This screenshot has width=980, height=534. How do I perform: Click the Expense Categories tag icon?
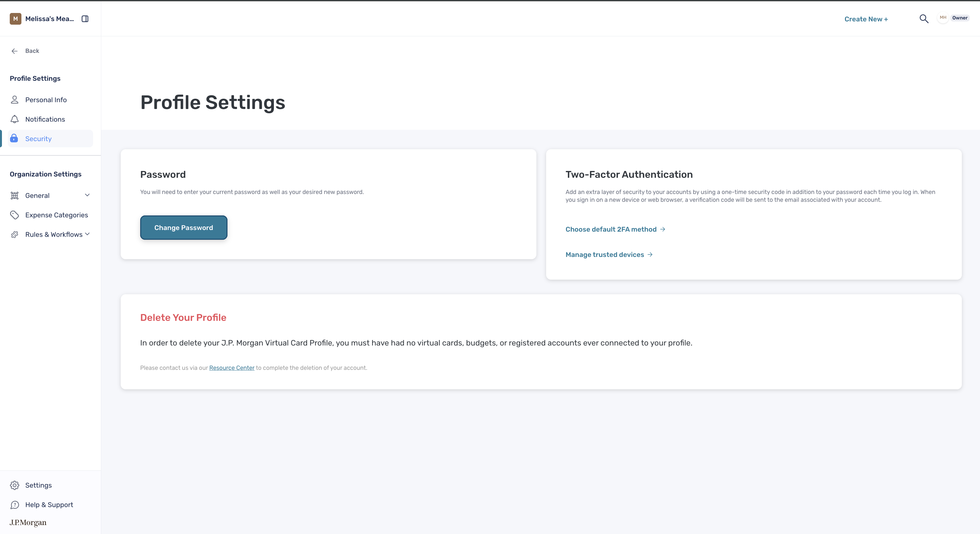pos(15,215)
